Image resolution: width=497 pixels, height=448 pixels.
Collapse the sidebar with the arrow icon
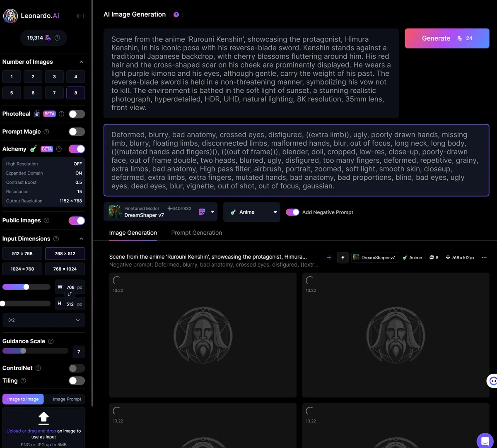80,16
